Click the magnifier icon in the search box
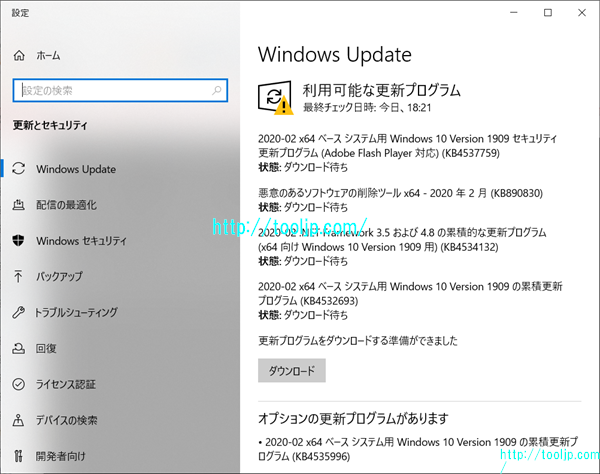 [x=217, y=91]
